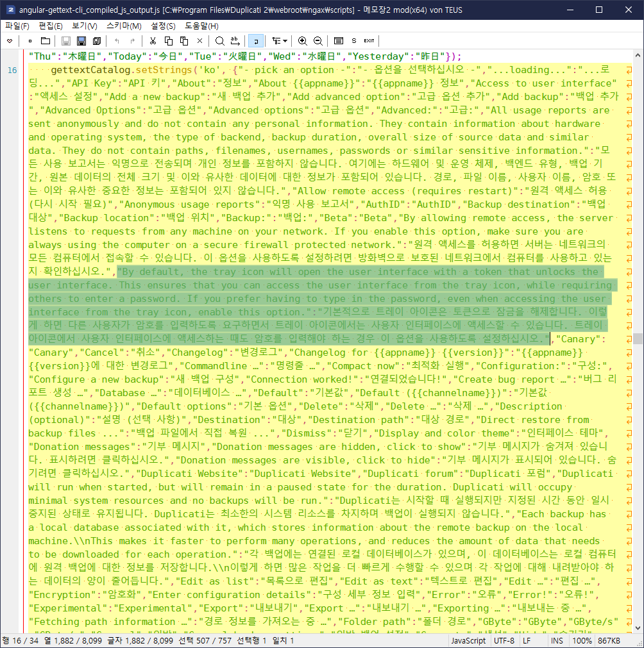The image size is (644, 648).
Task: Click the 100% zoom status entry
Action: coord(582,640)
